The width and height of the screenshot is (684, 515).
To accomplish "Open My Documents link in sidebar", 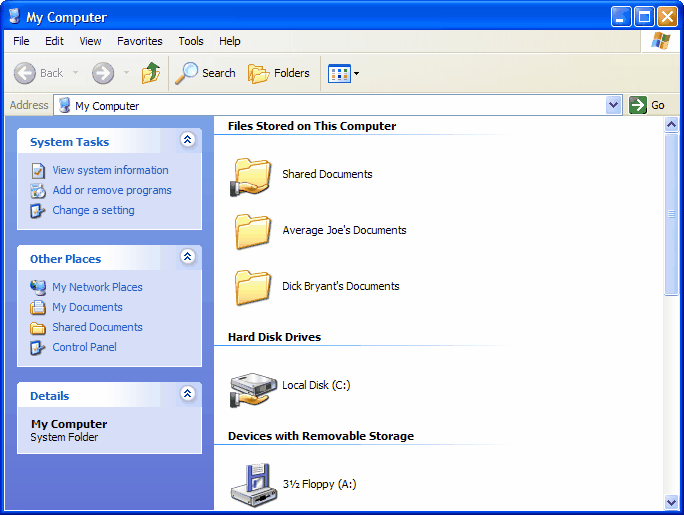I will point(87,307).
